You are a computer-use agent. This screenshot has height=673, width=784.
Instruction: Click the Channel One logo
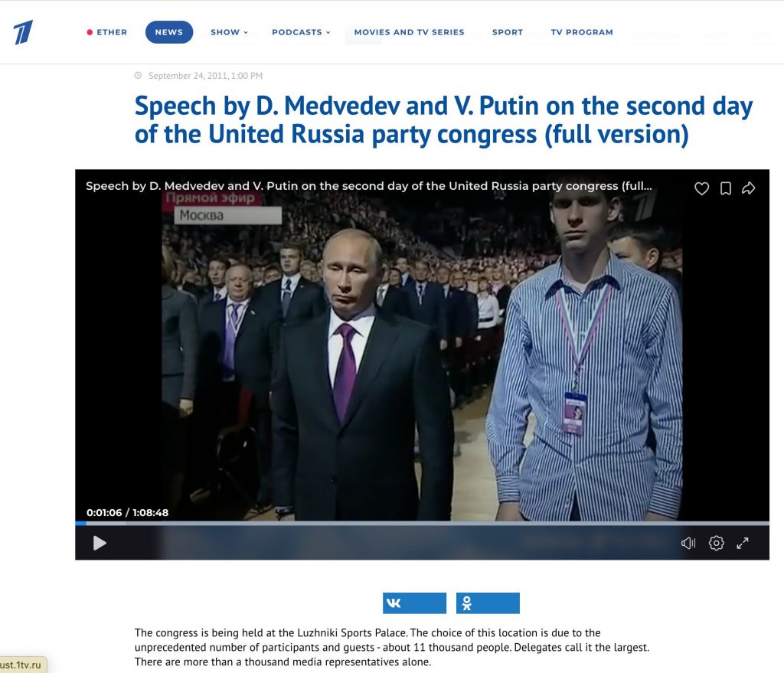(23, 32)
